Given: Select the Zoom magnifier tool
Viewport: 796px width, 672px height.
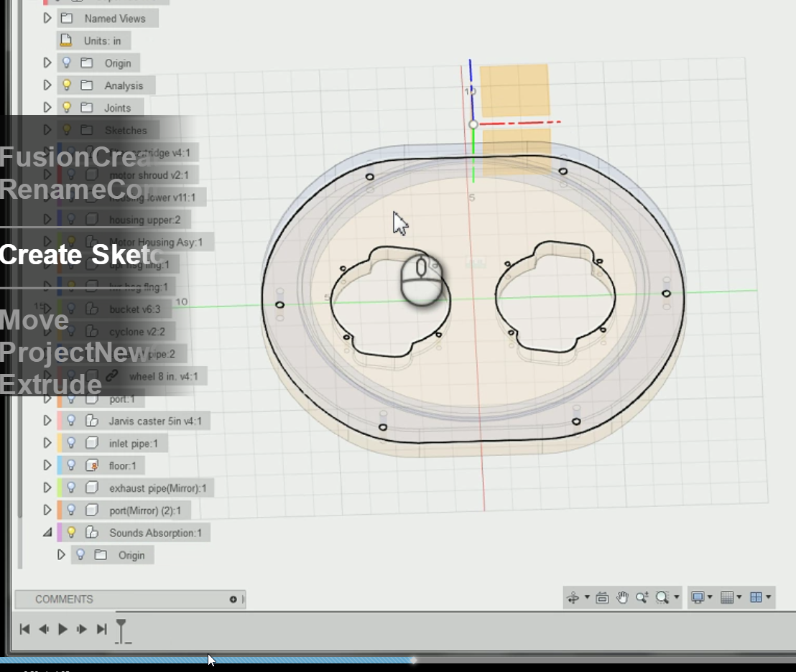Looking at the screenshot, I should coord(642,598).
